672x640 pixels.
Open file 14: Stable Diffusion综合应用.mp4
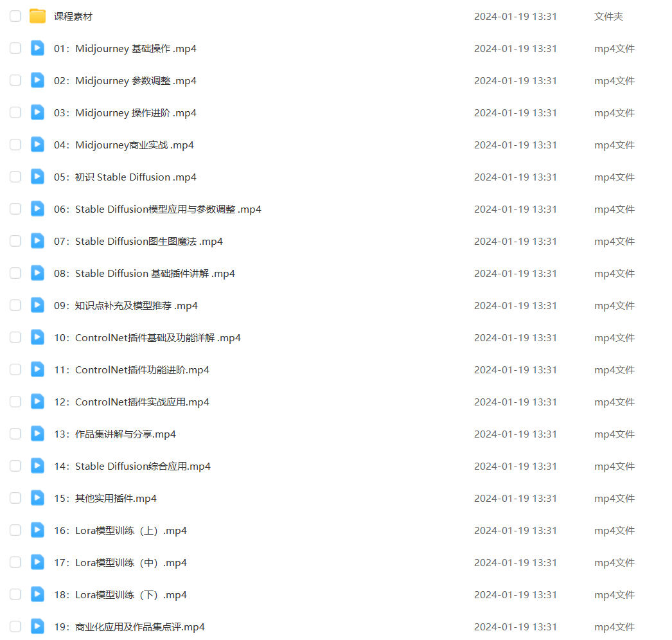coord(132,467)
